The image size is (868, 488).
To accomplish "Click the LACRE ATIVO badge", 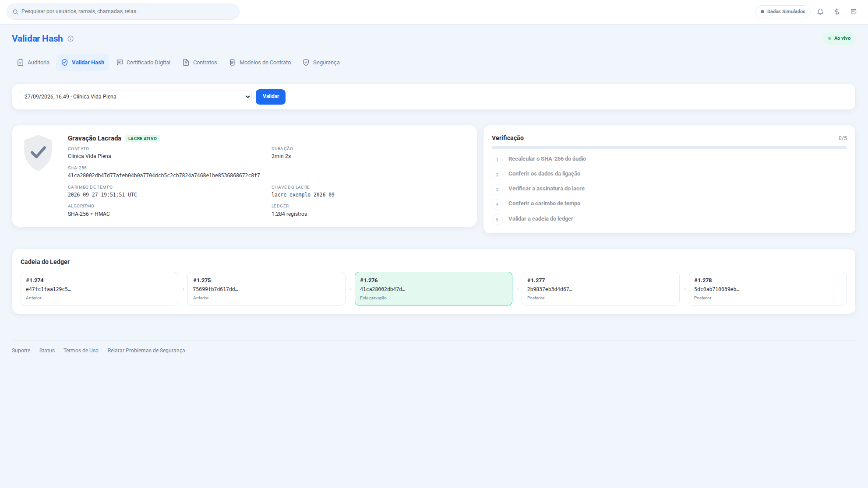I will click(142, 139).
